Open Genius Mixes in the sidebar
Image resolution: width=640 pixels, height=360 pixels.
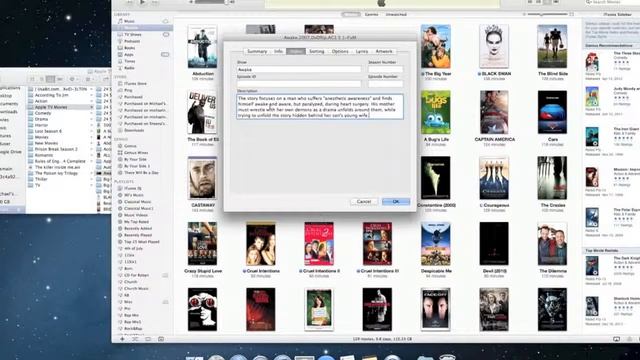[x=136, y=153]
